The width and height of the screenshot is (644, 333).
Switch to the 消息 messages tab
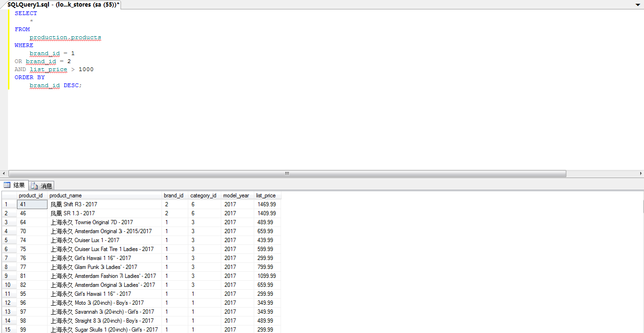point(42,186)
